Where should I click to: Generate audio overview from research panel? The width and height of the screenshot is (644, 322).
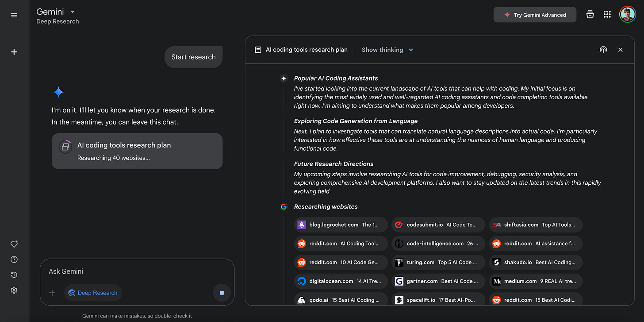(x=603, y=50)
